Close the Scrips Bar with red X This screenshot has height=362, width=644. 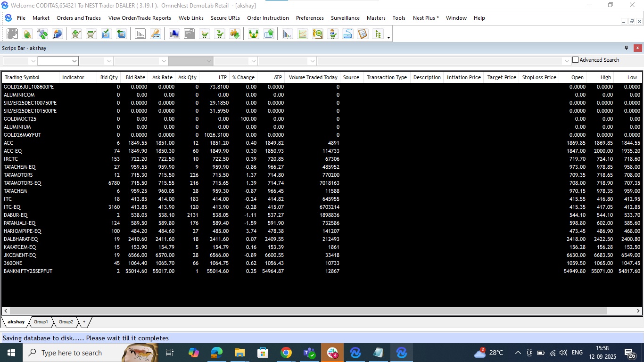pos(638,48)
